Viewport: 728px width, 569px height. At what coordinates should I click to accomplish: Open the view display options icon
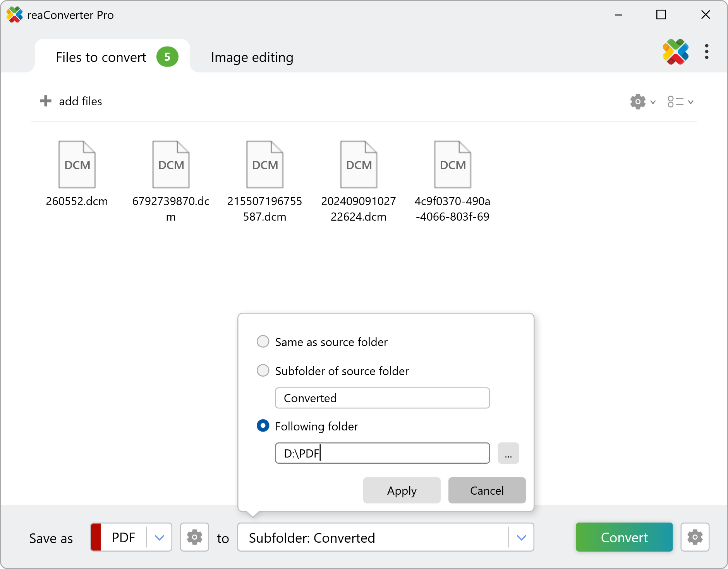[x=676, y=101]
